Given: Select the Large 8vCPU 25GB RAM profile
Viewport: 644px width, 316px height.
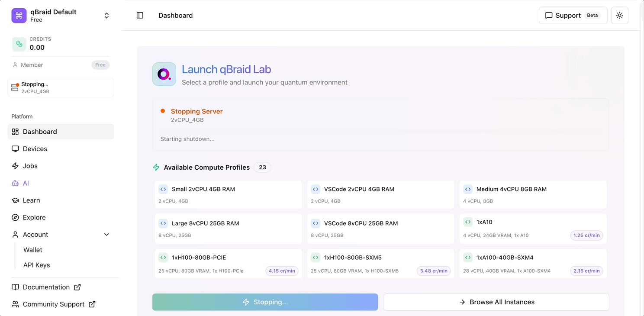Looking at the screenshot, I should click(229, 229).
